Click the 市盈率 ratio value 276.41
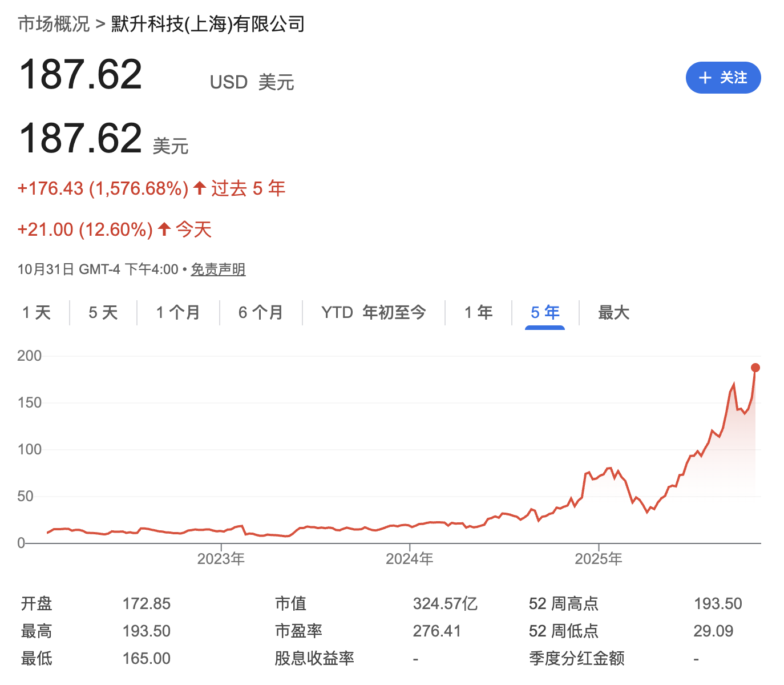The width and height of the screenshot is (784, 685). tap(437, 631)
